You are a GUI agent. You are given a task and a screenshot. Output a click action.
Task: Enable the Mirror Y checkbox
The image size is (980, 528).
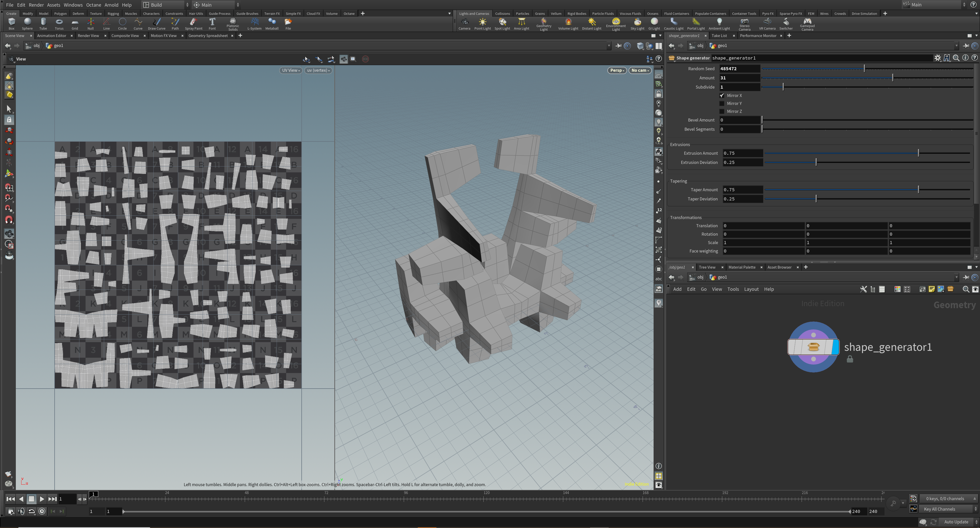coord(722,104)
